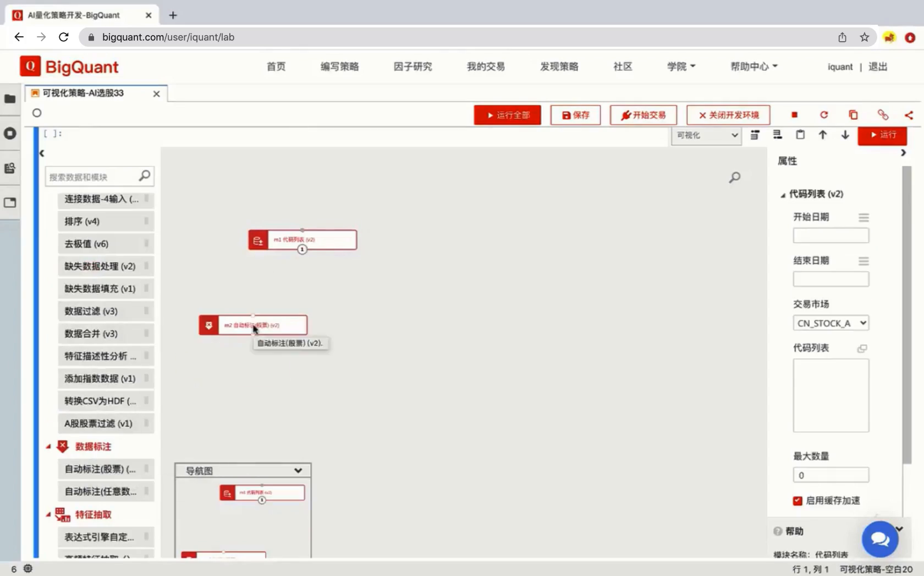This screenshot has height=576, width=924.
Task: Toggle the 启用缓存加速 checkbox
Action: (798, 501)
